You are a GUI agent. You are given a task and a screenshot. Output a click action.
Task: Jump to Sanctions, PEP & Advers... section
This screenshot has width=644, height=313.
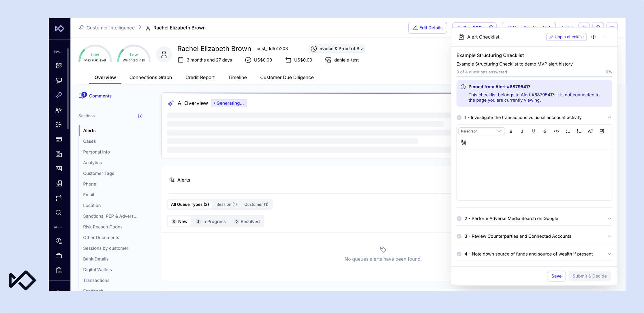(x=110, y=216)
